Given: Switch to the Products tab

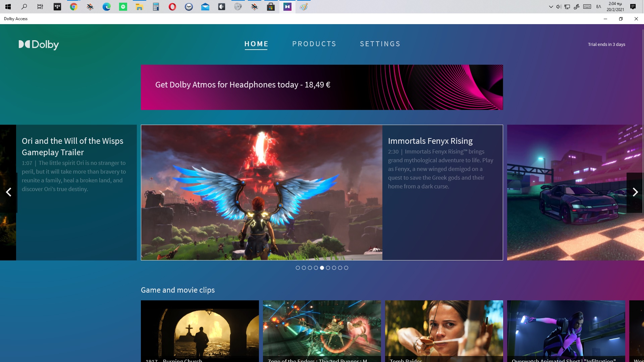Looking at the screenshot, I should (x=314, y=44).
